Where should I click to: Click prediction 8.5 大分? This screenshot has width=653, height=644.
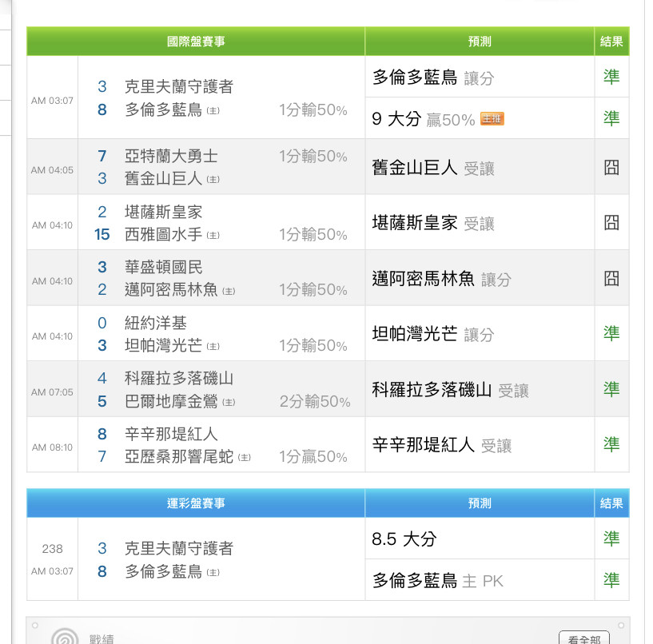404,539
